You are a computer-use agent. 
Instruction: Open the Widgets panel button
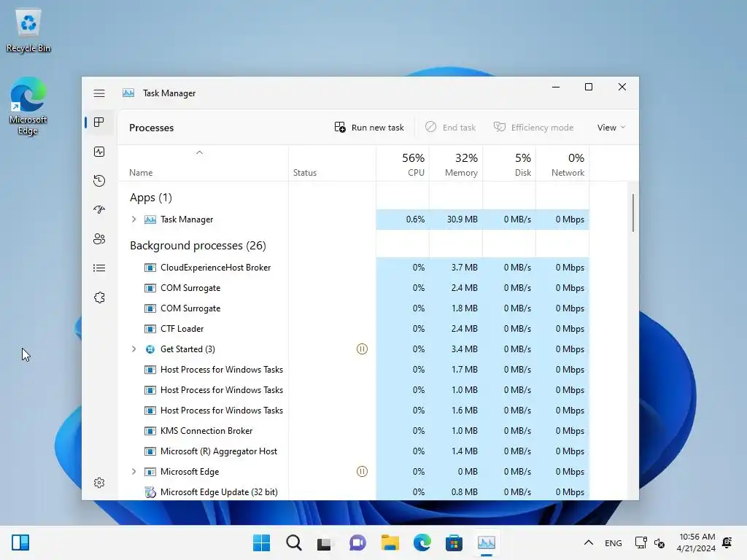20,542
